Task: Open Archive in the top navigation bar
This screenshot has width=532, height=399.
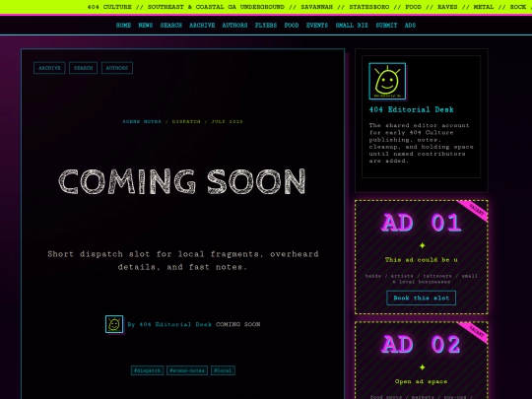Action: (x=202, y=26)
